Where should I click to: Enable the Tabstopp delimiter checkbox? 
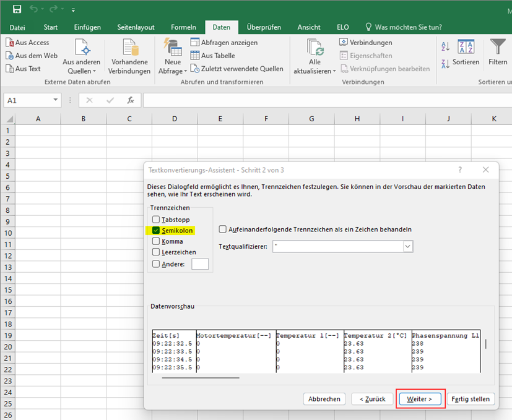(x=156, y=220)
